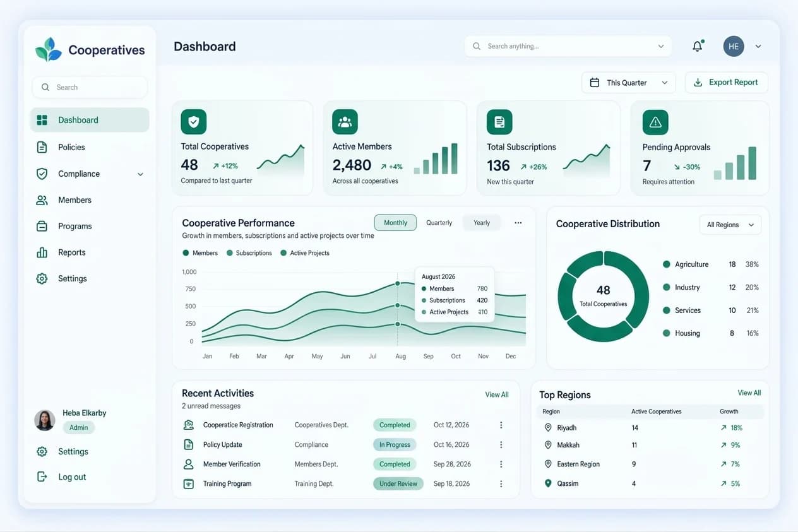This screenshot has width=798, height=532.
Task: Open the menu for Training Program row
Action: point(501,483)
